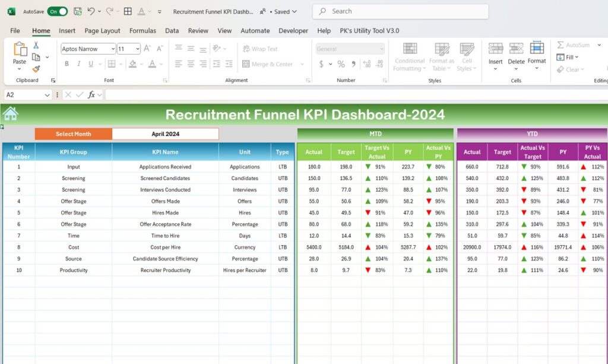
Task: Click the Paste clipboard icon
Action: tap(20, 49)
